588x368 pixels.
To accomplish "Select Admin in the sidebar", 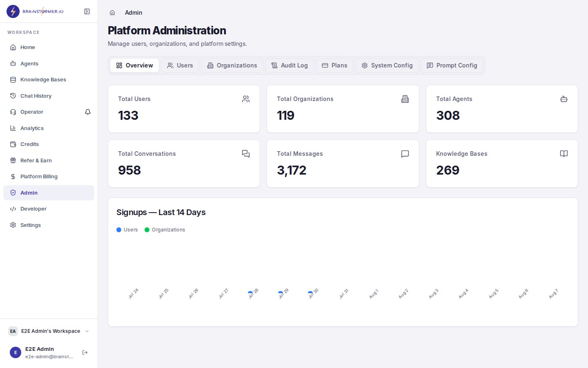I will point(49,193).
